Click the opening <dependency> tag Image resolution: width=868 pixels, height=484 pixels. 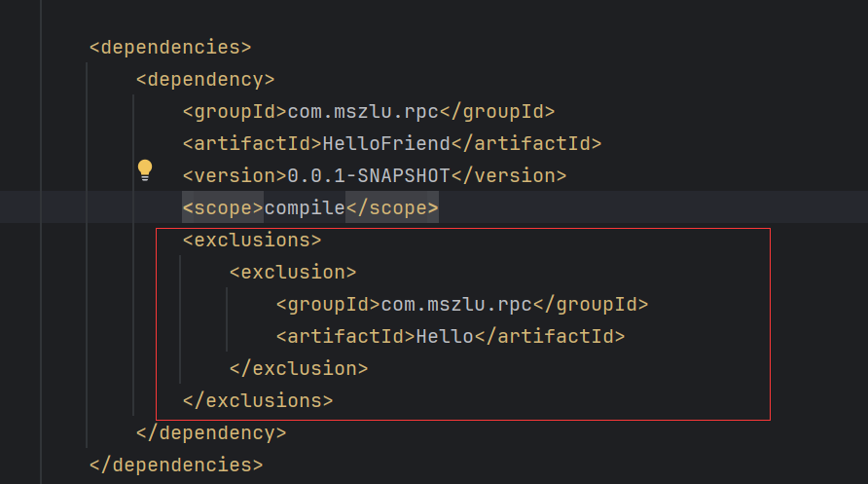tap(205, 80)
